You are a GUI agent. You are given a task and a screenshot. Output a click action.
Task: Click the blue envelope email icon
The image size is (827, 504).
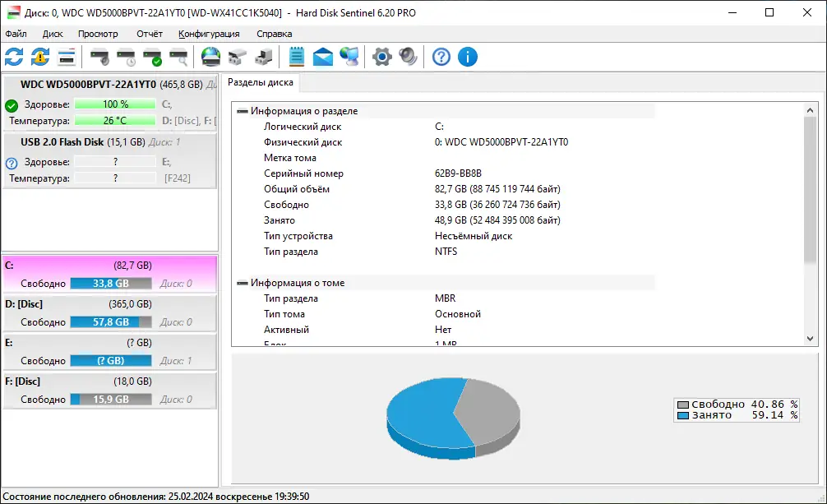point(323,57)
